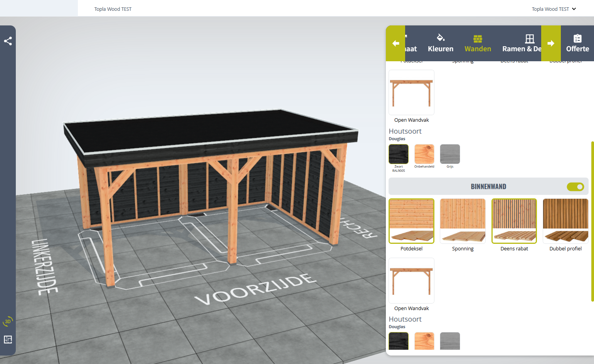The image size is (594, 364).
Task: Choose the unlabeled black swatch under Binnenwand Houtsoort
Action: [x=399, y=341]
